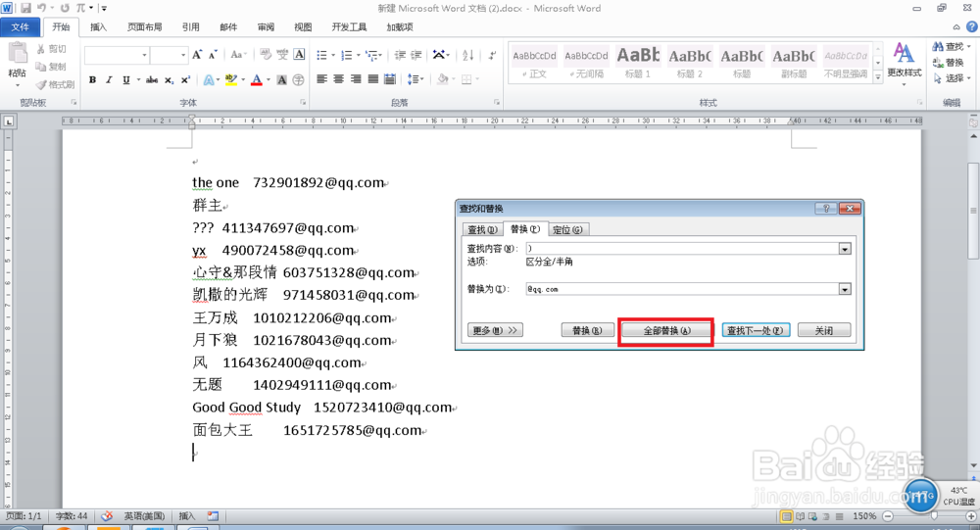980x530 pixels.
Task: Toggle Strikethrough (abc) formatting
Action: tap(152, 80)
